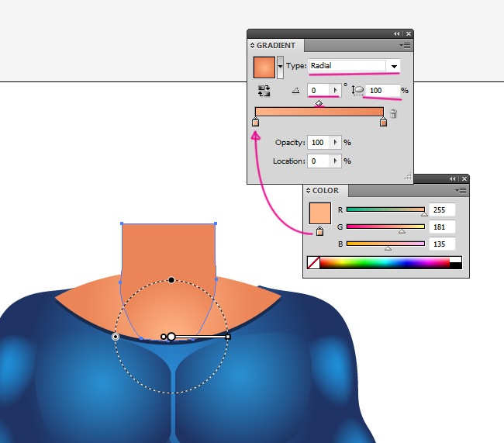Click the aspect ratio field showing 100
The width and height of the screenshot is (504, 443).
382,91
